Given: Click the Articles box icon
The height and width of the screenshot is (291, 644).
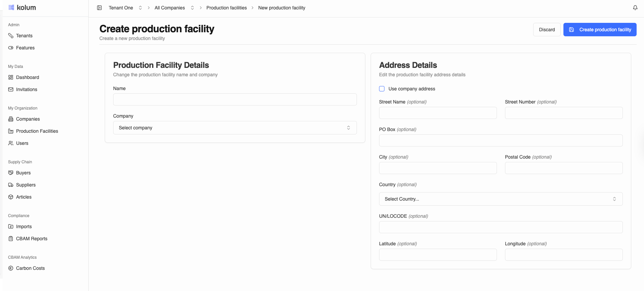Looking at the screenshot, I should point(11,197).
